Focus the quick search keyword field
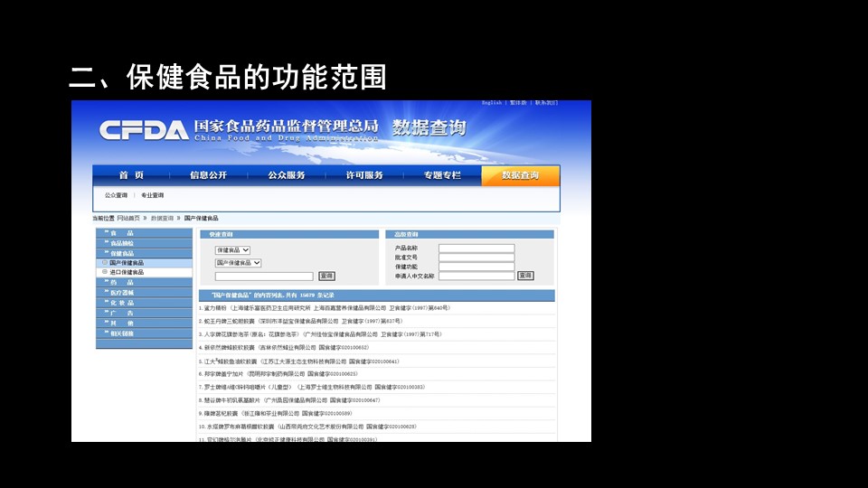This screenshot has width=868, height=488. [x=264, y=277]
